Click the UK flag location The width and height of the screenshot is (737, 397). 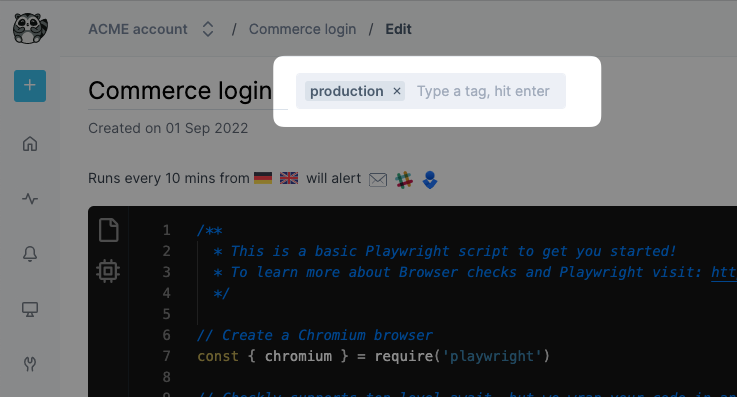click(289, 178)
